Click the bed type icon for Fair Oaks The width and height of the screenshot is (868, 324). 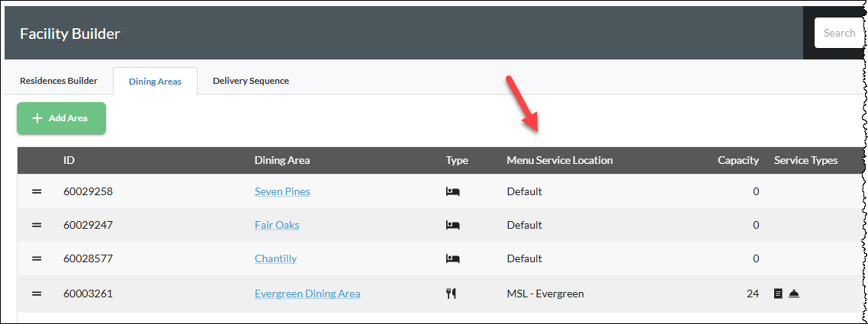pyautogui.click(x=453, y=225)
